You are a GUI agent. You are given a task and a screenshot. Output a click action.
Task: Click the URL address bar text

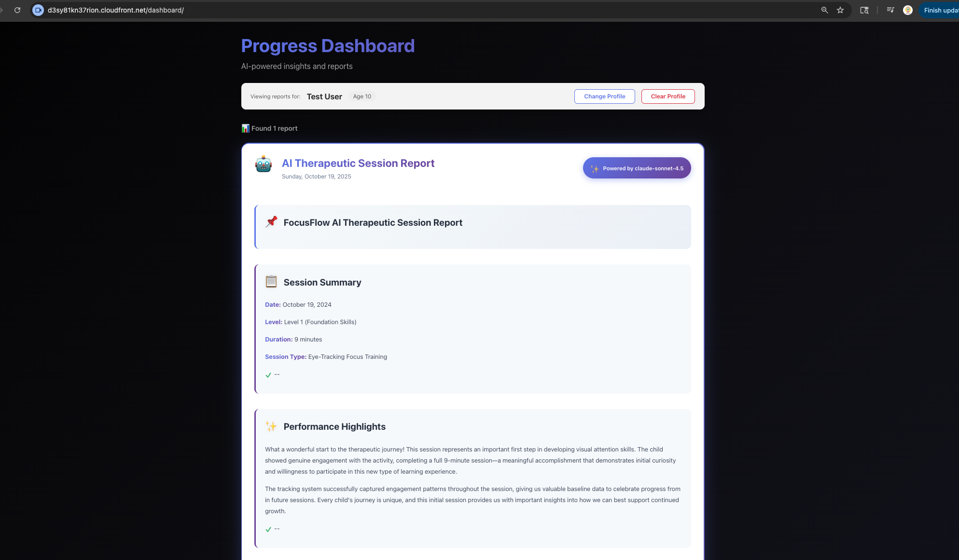[116, 10]
